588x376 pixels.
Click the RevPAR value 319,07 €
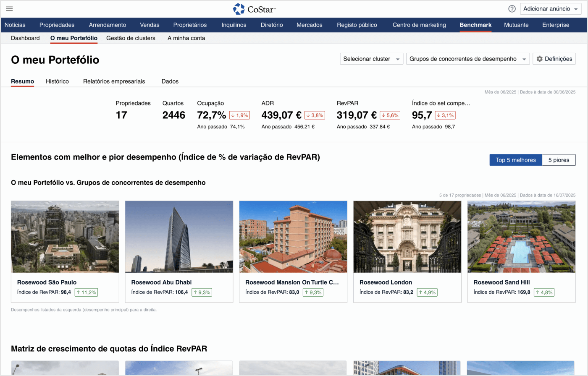click(357, 115)
